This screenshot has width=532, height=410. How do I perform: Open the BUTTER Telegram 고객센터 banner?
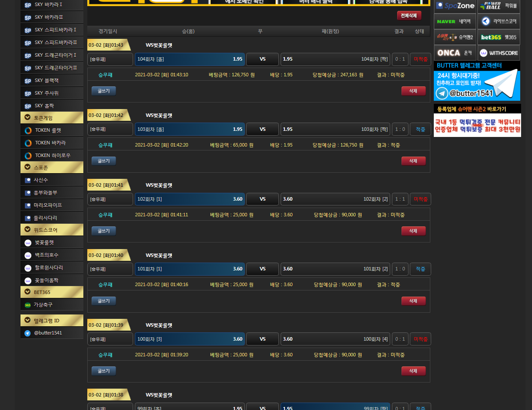pyautogui.click(x=477, y=81)
